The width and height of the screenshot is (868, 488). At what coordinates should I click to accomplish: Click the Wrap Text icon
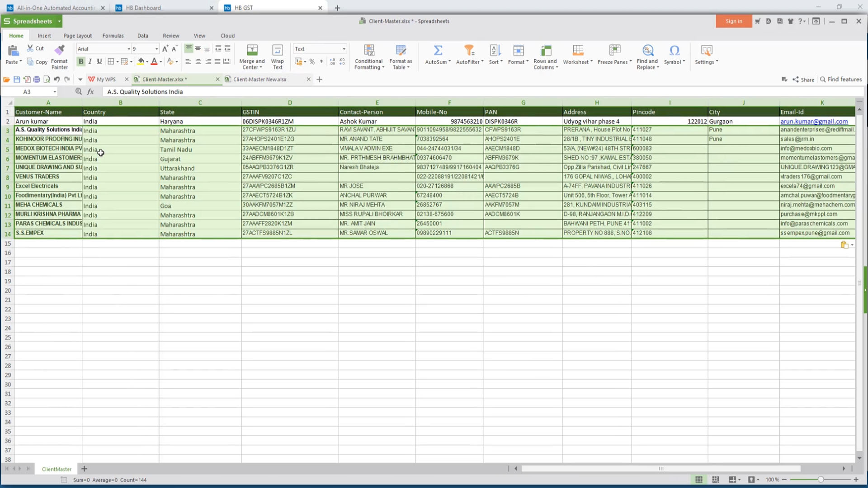(277, 50)
